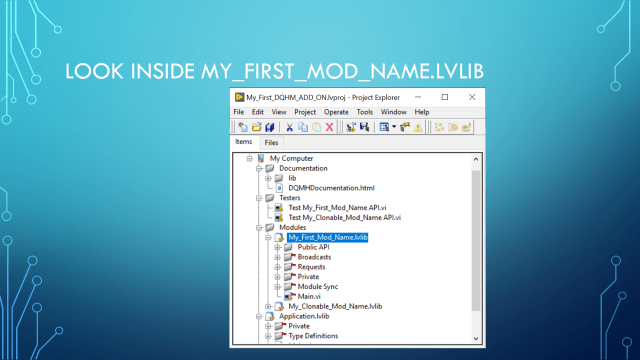Open the Edit menu
The height and width of the screenshot is (360, 640).
[258, 112]
